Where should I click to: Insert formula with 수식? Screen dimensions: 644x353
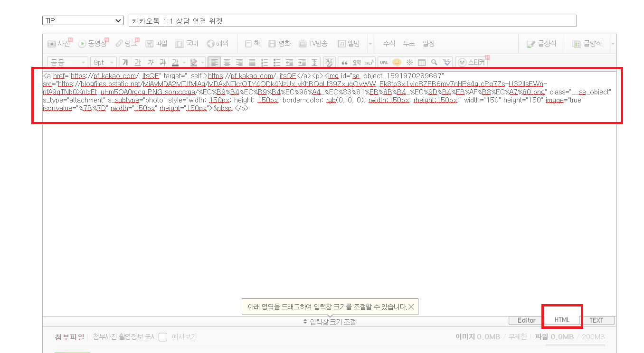[x=389, y=44]
